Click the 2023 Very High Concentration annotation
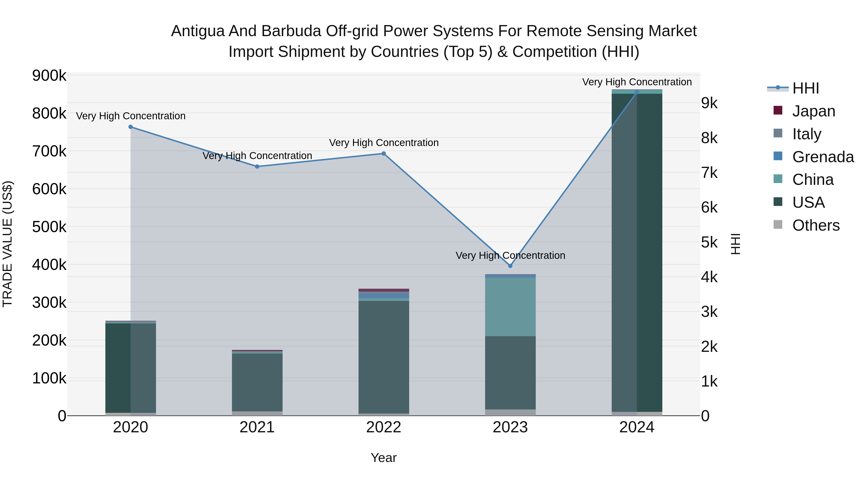 coord(510,255)
